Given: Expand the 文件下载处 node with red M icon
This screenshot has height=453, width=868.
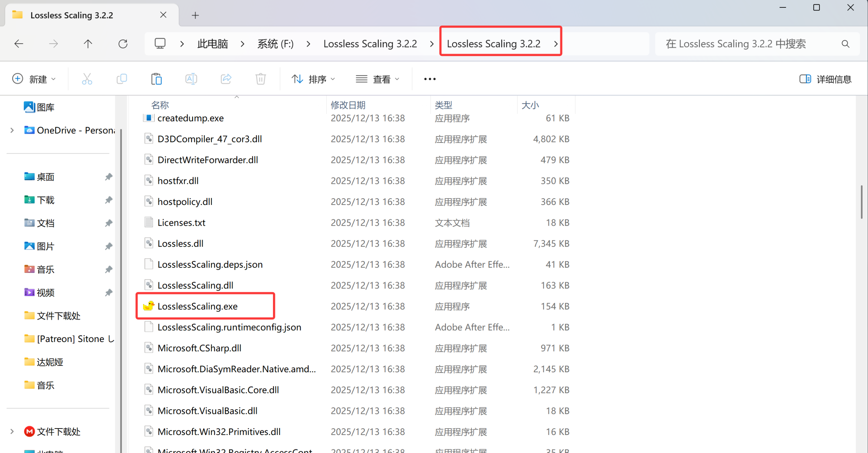Looking at the screenshot, I should [12, 432].
